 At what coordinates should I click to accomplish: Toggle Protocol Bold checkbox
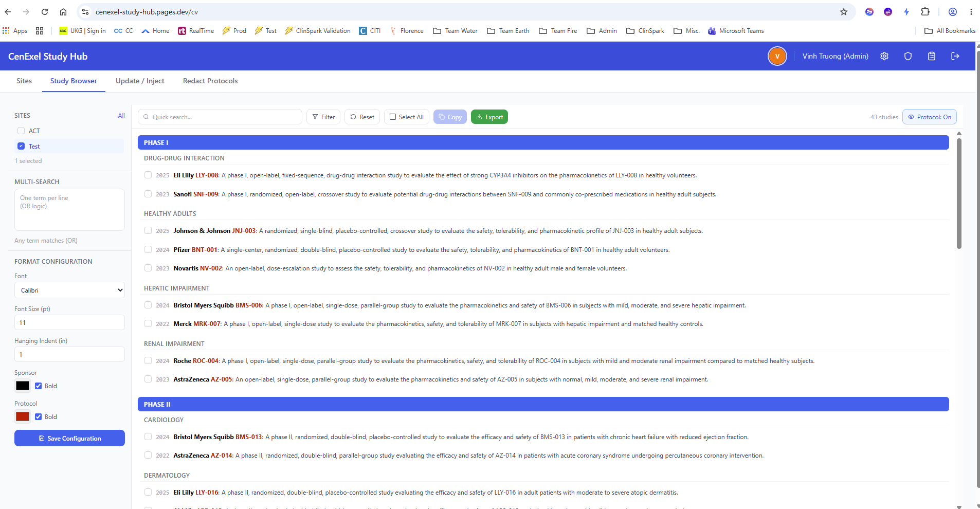coord(38,417)
